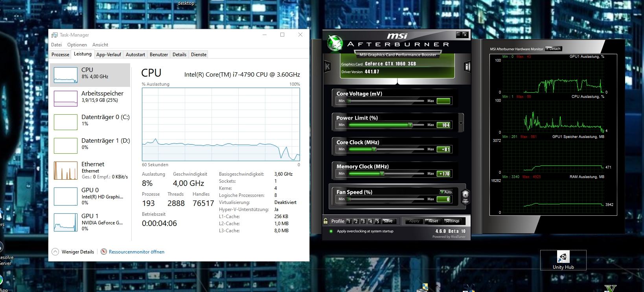Select GPU 1 NVIDIA GeForce entry
Screen dimensions: 644x292
[90, 222]
